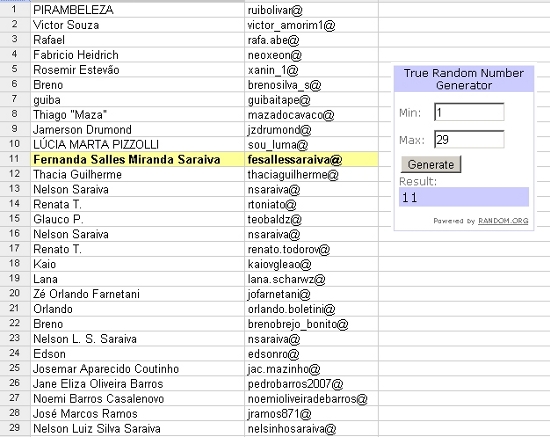Click the PIRAMBELEZA name cell
The image size is (550, 437).
[x=138, y=10]
